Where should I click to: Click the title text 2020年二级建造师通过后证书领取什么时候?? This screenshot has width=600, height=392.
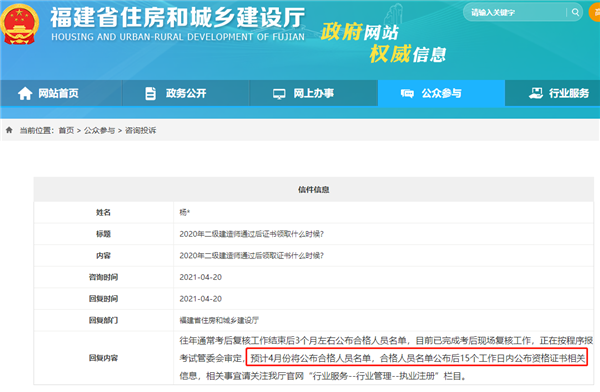point(251,234)
